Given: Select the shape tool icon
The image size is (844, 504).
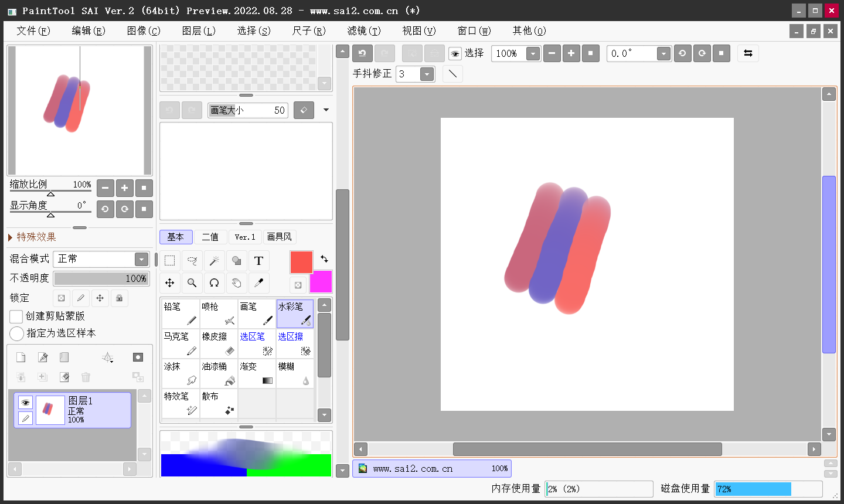Looking at the screenshot, I should coord(236,261).
